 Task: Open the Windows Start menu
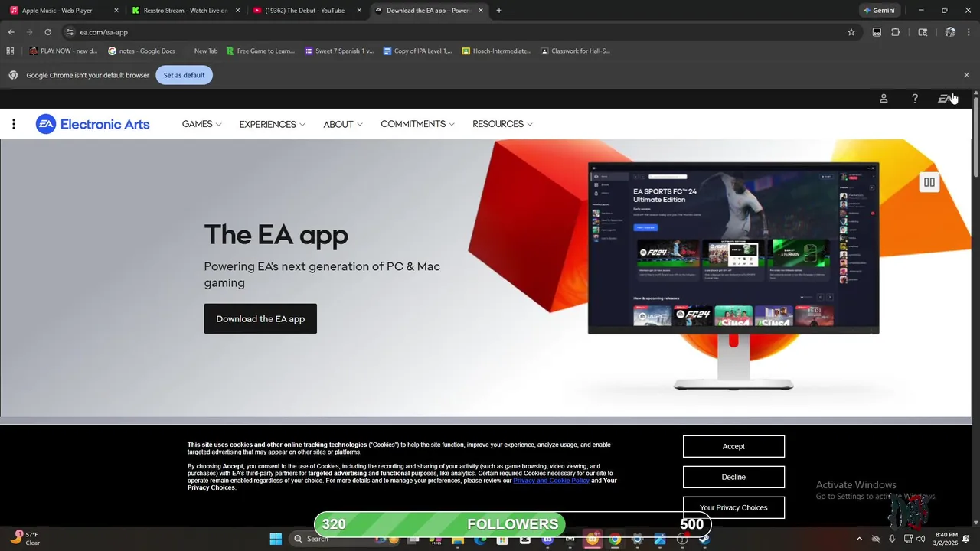pyautogui.click(x=276, y=539)
